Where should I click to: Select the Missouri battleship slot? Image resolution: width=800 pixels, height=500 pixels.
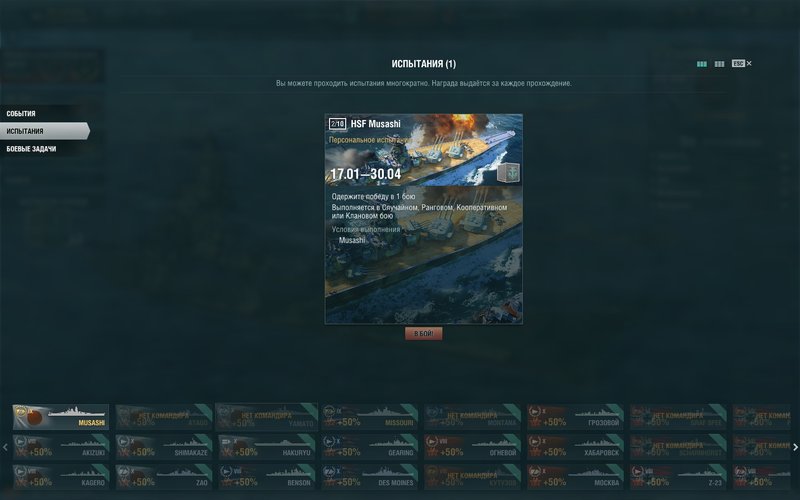click(x=369, y=417)
